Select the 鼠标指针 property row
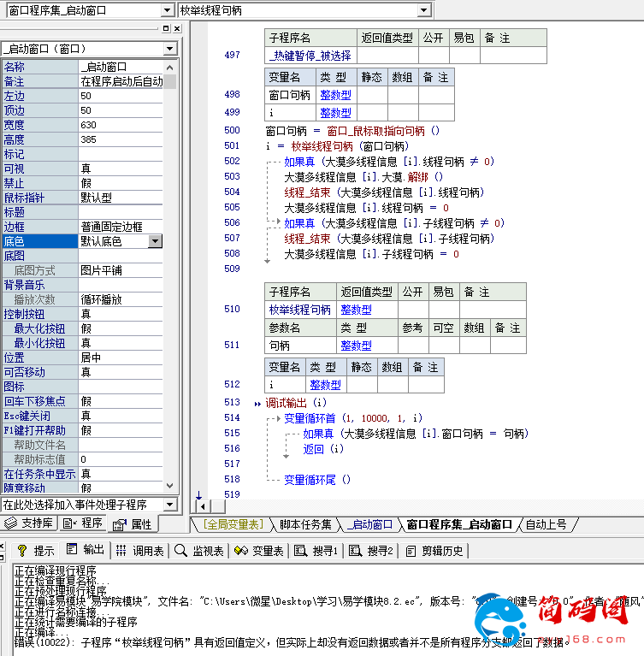The width and height of the screenshot is (644, 656). 82,198
